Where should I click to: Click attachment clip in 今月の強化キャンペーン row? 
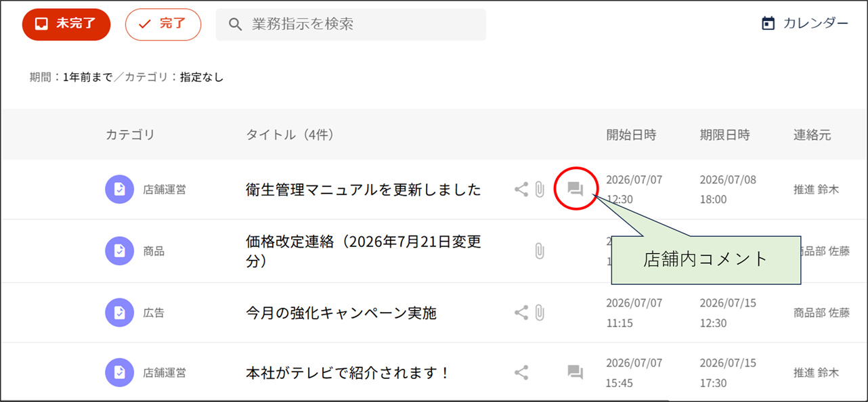540,313
